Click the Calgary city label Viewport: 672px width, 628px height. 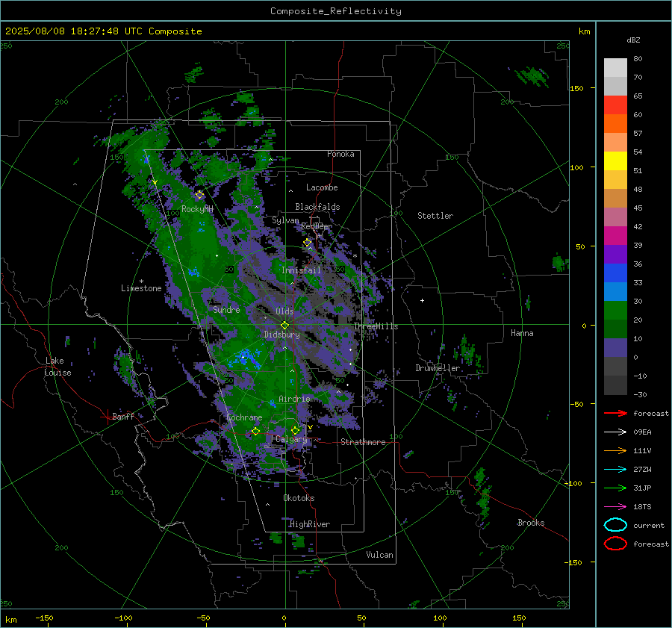tap(291, 439)
